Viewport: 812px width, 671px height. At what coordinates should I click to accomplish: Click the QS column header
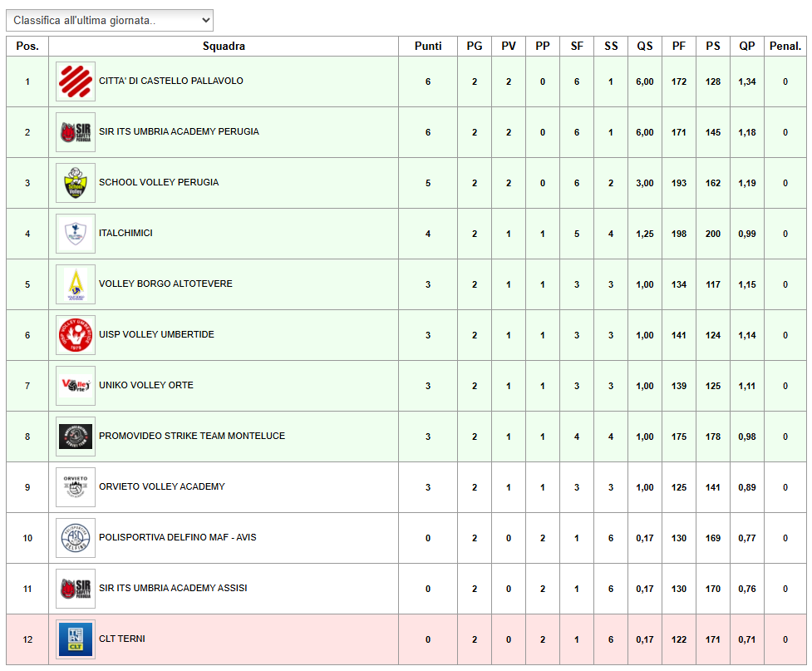click(x=645, y=47)
